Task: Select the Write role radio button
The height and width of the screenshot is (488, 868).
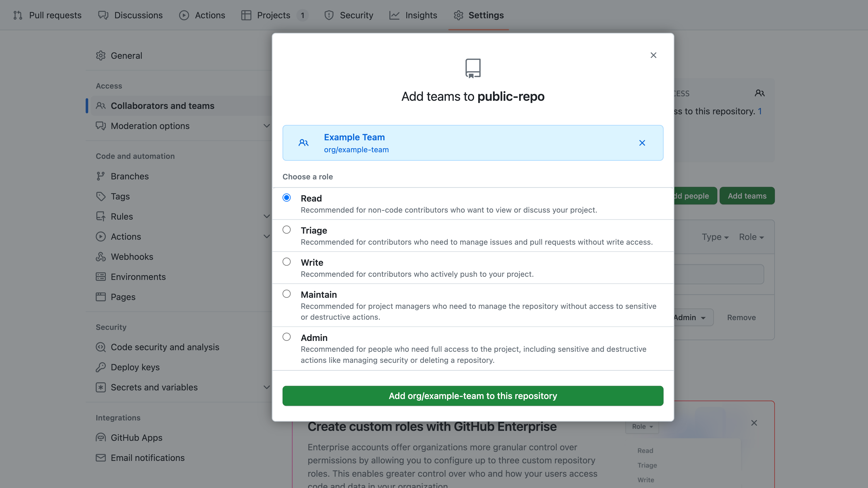Action: point(286,261)
